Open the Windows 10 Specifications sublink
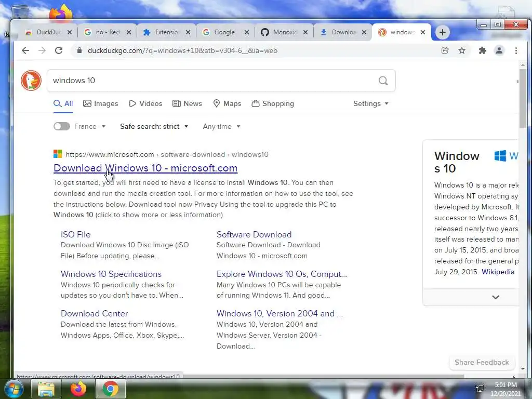This screenshot has width=532, height=399. (111, 274)
